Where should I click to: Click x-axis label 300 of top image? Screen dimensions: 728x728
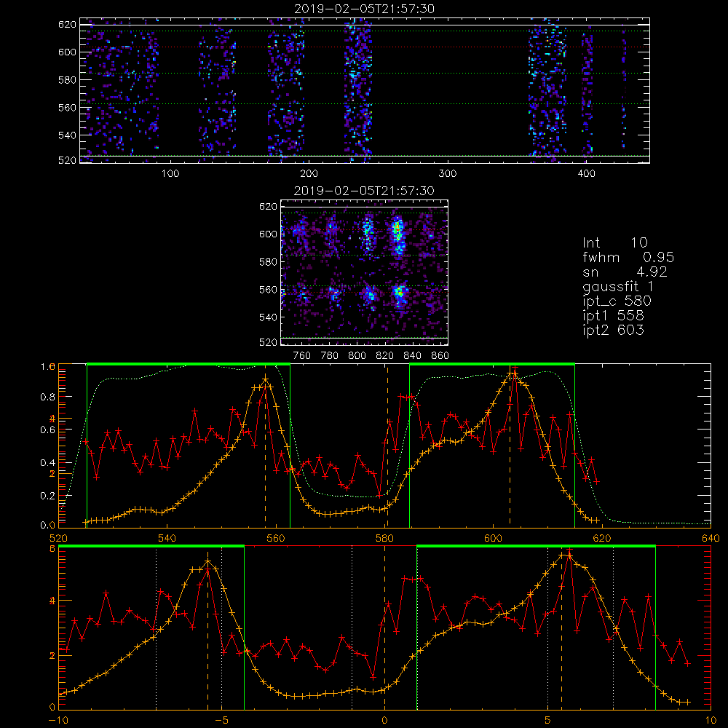click(448, 174)
